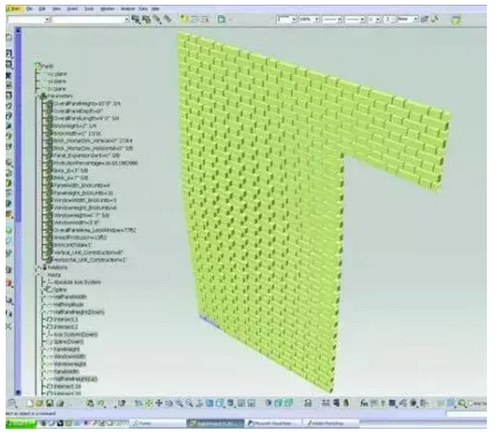Open the File menu
This screenshot has width=500, height=434.
29,9
